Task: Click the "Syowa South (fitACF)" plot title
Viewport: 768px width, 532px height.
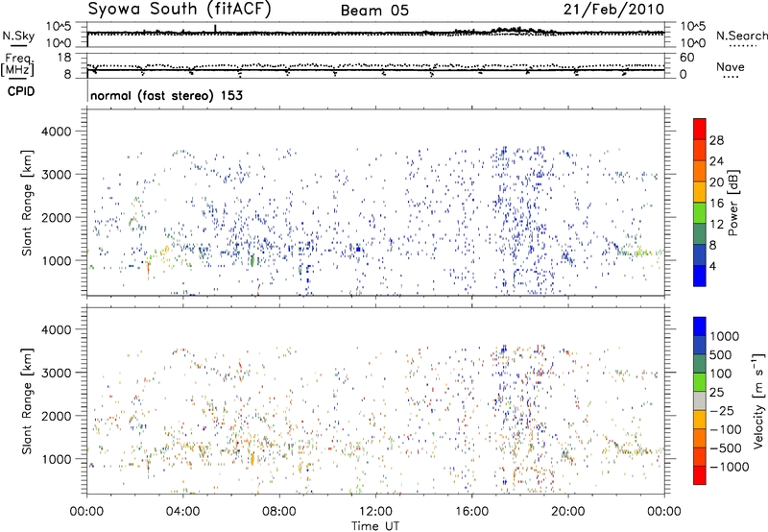Action: point(180,9)
